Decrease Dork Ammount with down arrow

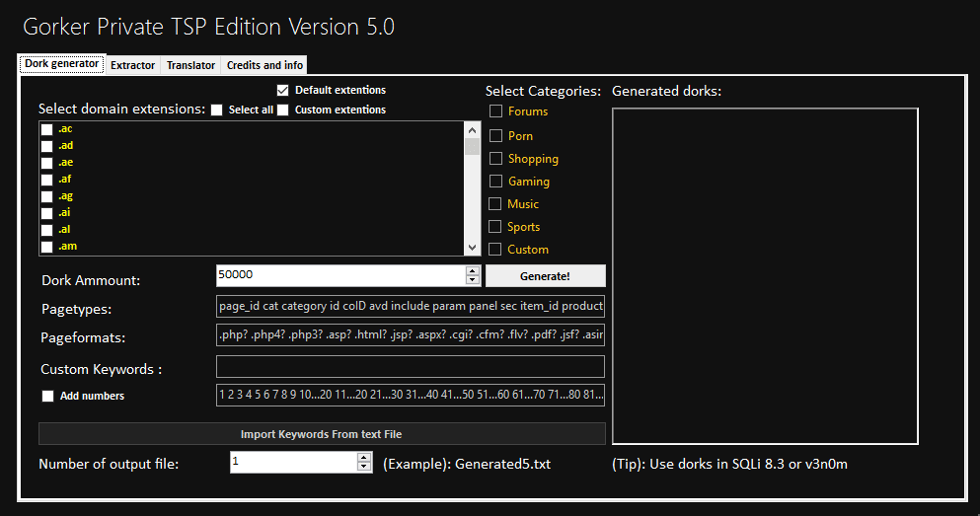[x=473, y=280]
